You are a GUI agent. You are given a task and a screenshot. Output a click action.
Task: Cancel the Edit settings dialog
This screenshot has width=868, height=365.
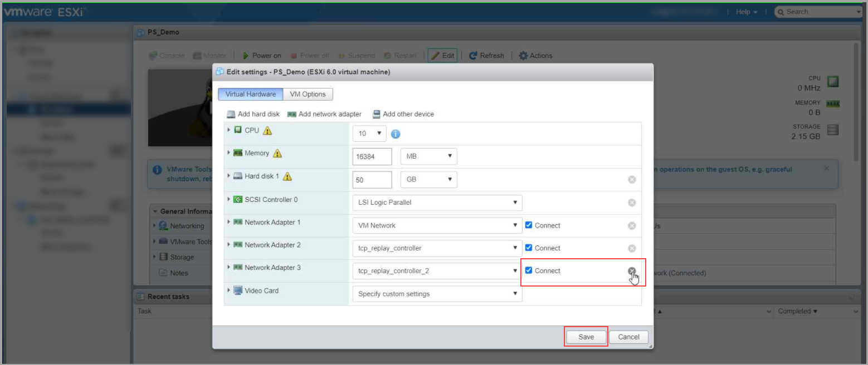628,337
